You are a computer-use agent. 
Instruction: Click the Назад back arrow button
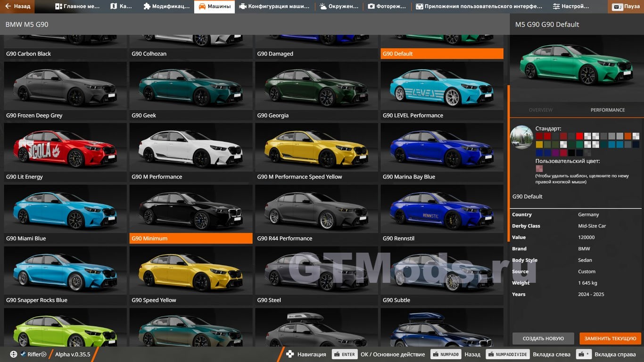tap(17, 7)
